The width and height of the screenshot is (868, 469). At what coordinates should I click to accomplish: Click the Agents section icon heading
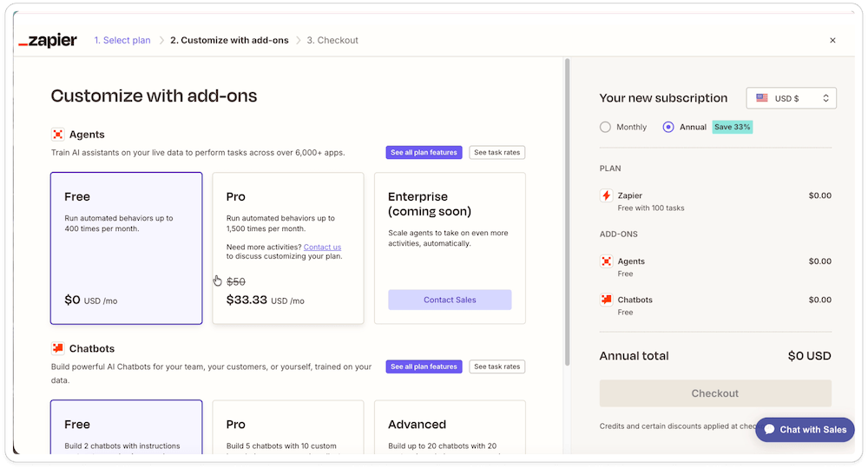point(57,135)
